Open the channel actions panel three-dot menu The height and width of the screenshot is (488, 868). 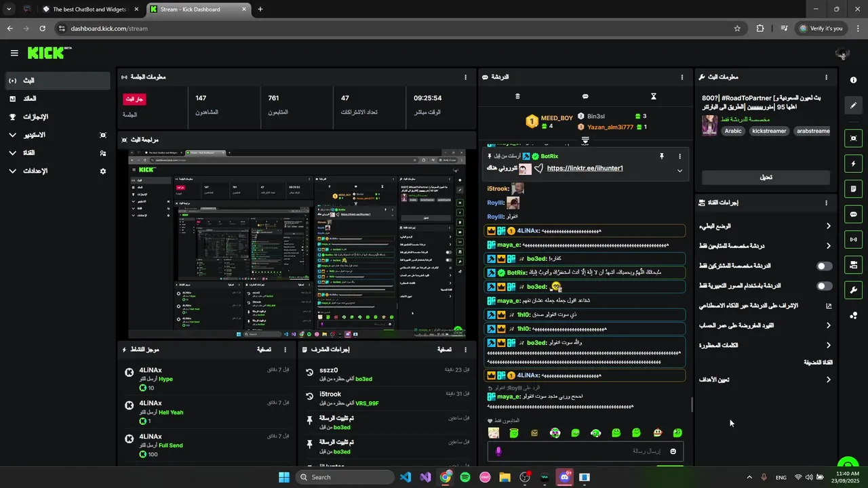(826, 203)
